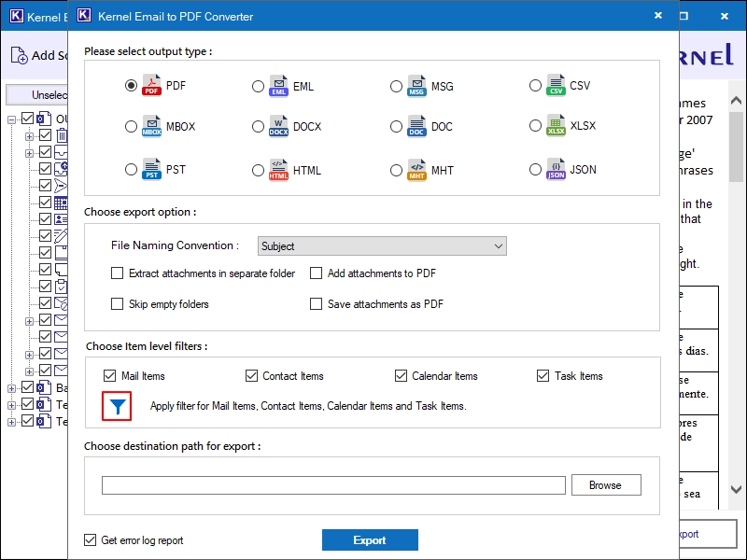The image size is (747, 560).
Task: Click Unselect button in background window
Action: point(37,95)
